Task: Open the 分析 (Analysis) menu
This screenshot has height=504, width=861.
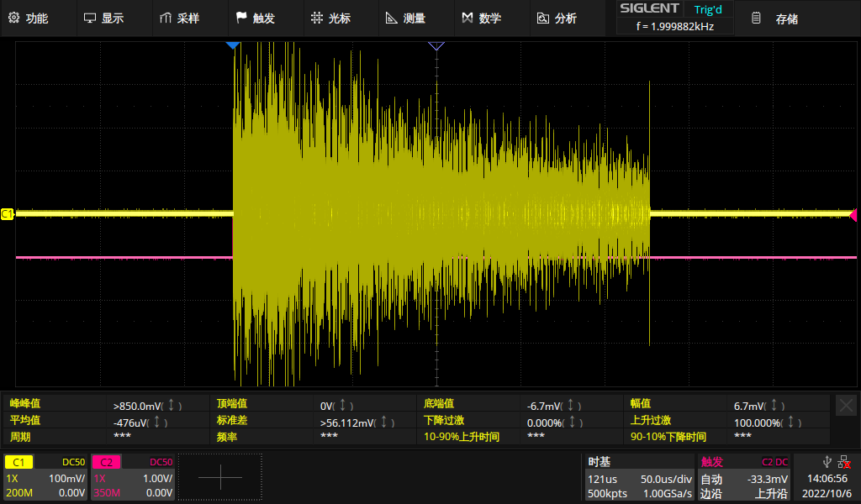Action: 557,18
